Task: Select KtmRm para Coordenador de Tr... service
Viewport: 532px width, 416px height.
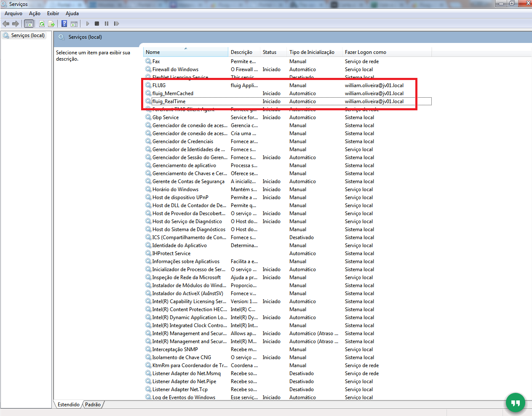Action: click(x=190, y=365)
